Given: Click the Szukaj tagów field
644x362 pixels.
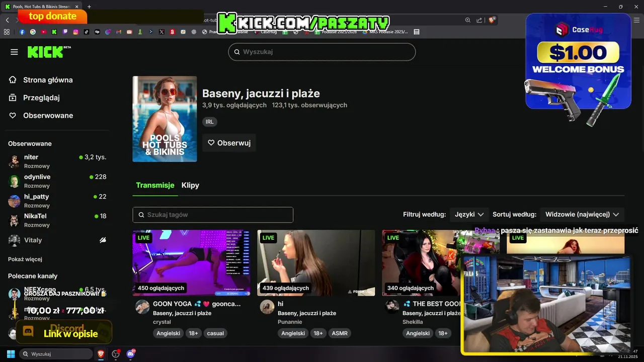Looking at the screenshot, I should coord(213,215).
